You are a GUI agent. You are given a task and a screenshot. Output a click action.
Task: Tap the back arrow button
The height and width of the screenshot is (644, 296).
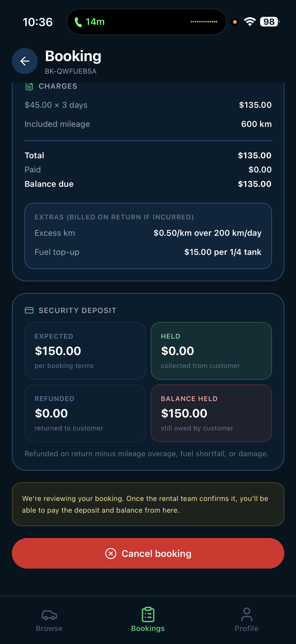25,61
